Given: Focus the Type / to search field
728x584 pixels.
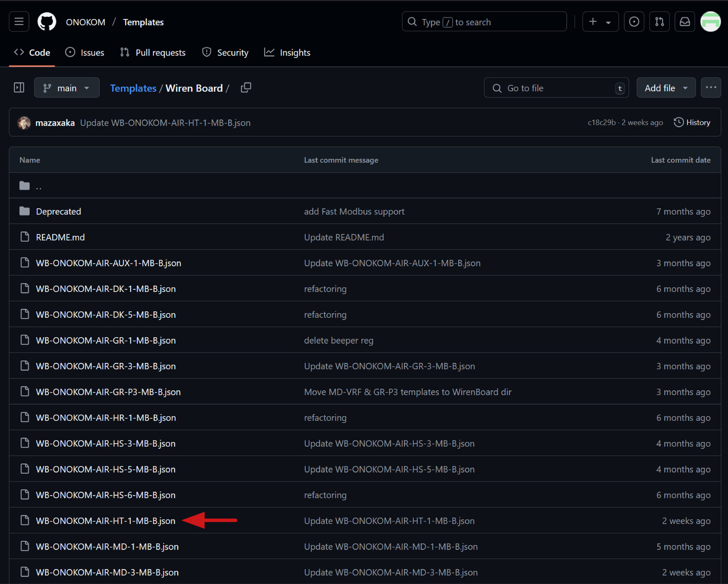Looking at the screenshot, I should point(484,22).
